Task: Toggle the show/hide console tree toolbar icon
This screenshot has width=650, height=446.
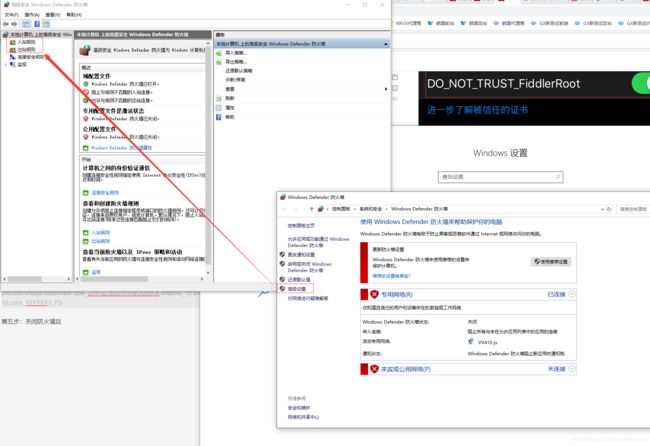Action: (26, 24)
